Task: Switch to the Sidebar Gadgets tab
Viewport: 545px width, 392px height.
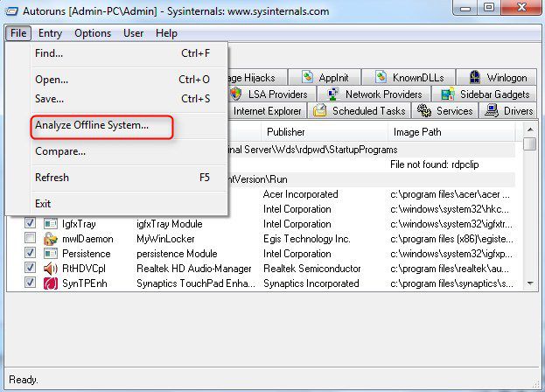Action: (x=485, y=94)
